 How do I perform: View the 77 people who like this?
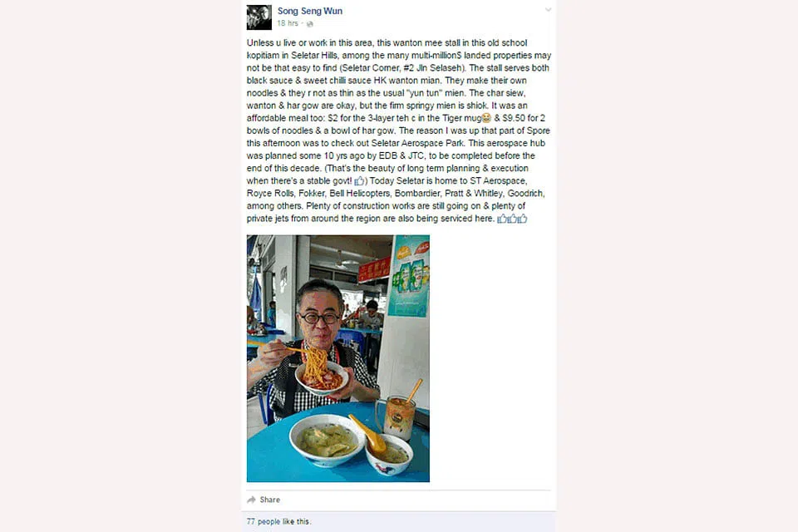[279, 521]
